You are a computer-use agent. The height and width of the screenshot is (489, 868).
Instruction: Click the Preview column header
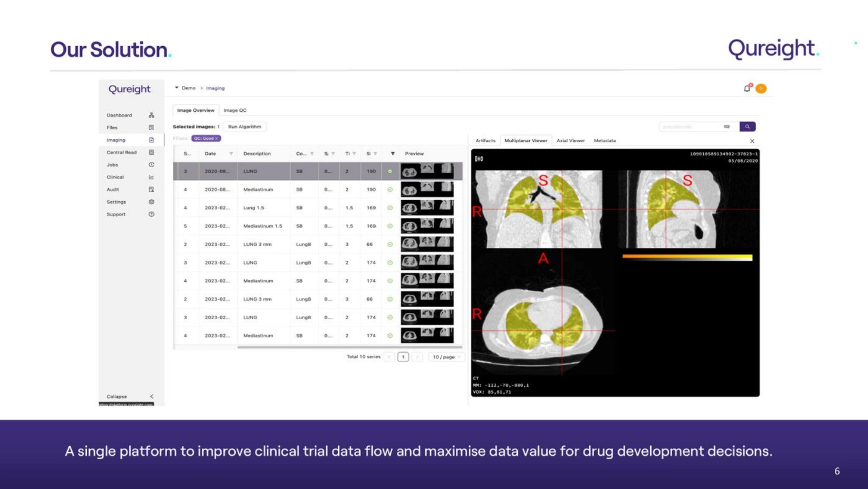click(x=415, y=153)
